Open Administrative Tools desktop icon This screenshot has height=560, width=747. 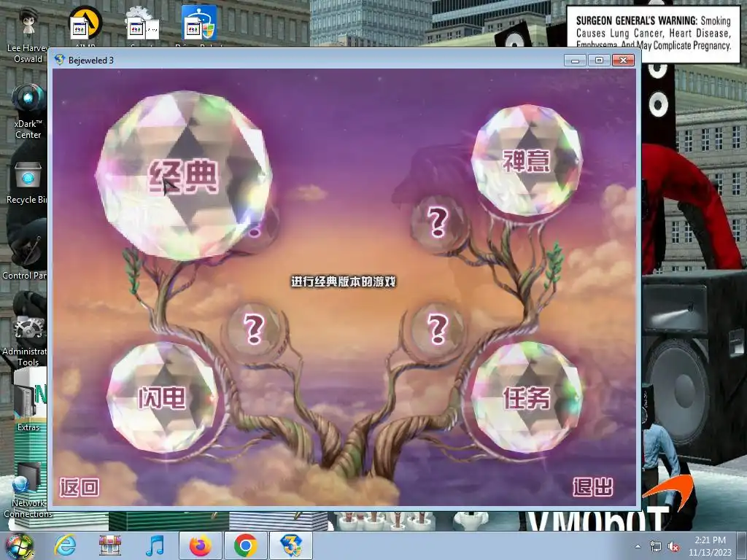[26, 341]
